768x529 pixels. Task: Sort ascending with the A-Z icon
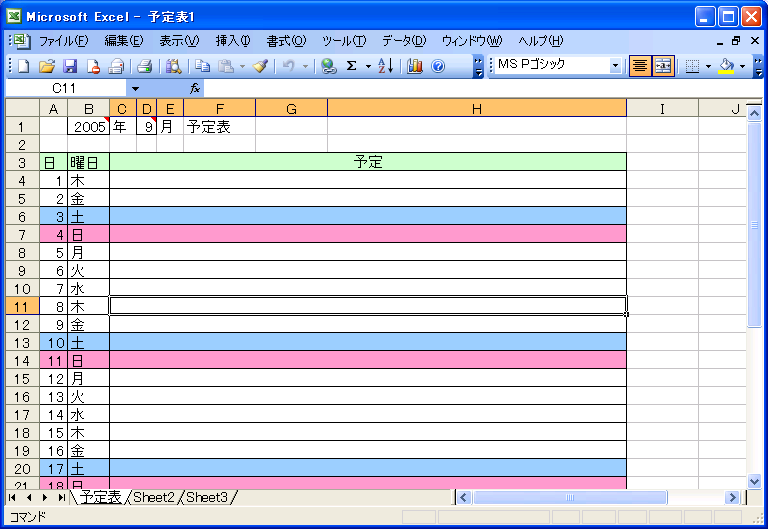click(x=385, y=66)
